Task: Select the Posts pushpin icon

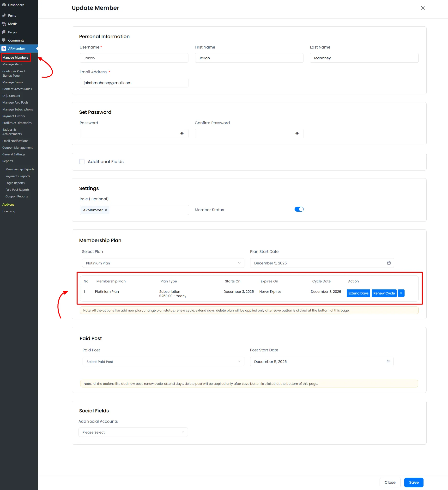Action: [x=4, y=15]
